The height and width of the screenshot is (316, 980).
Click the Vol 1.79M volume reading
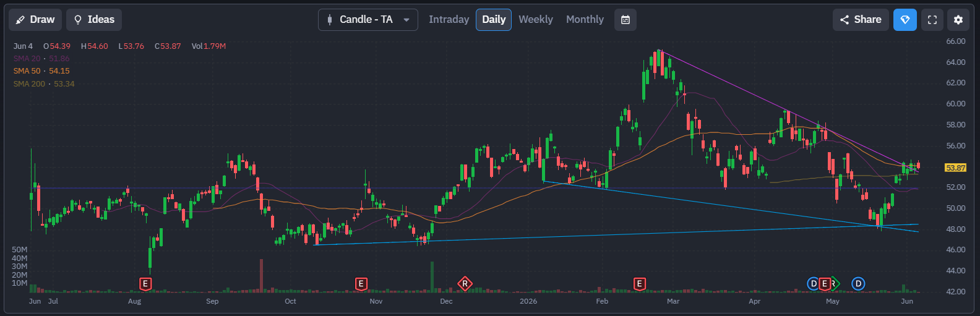click(208, 46)
